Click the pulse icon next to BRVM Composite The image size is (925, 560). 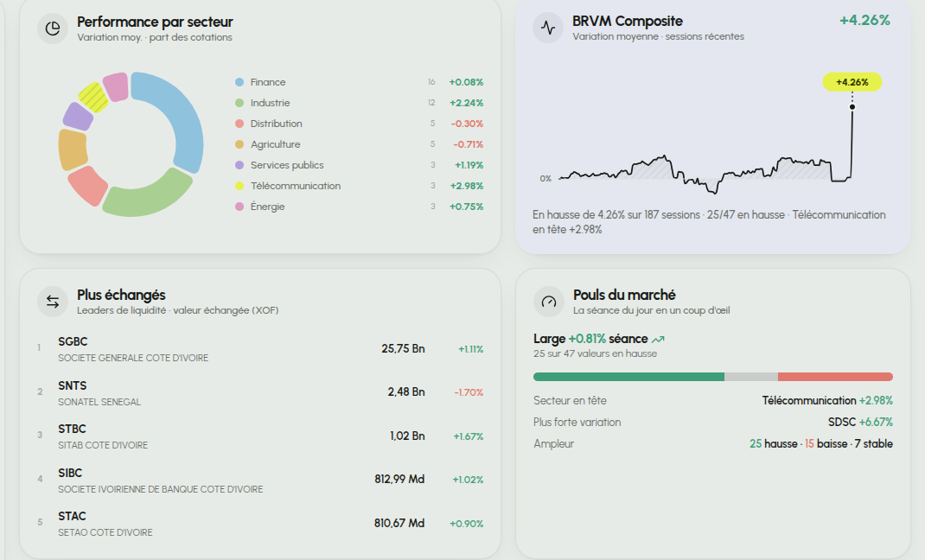(548, 28)
